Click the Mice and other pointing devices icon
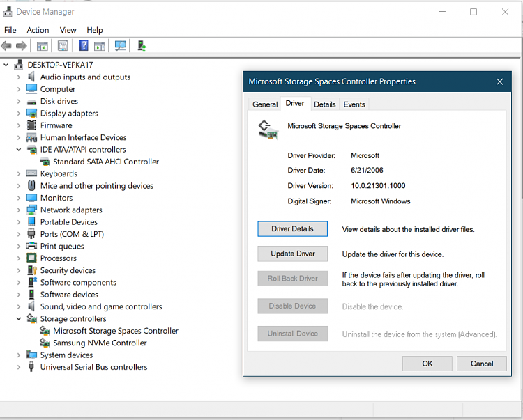This screenshot has width=523, height=420. (x=31, y=185)
